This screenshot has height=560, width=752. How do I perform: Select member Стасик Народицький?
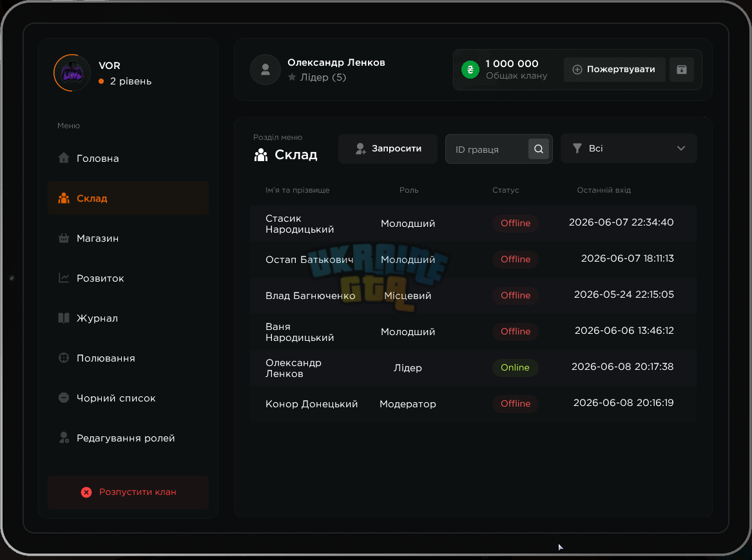[473, 224]
